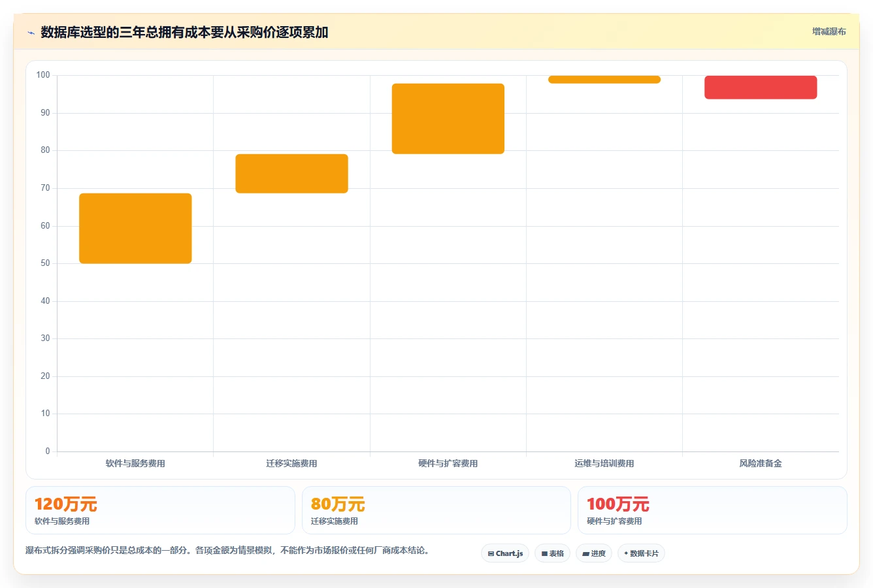
Task: Click the y-axis value 50
Action: pyautogui.click(x=45, y=263)
